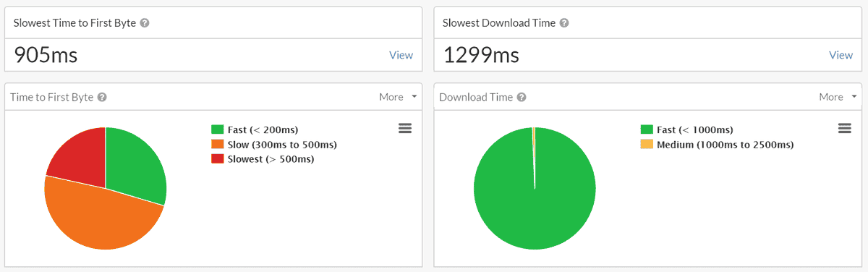Open help icon beside Slowest Download Time
The image size is (868, 272).
564,22
